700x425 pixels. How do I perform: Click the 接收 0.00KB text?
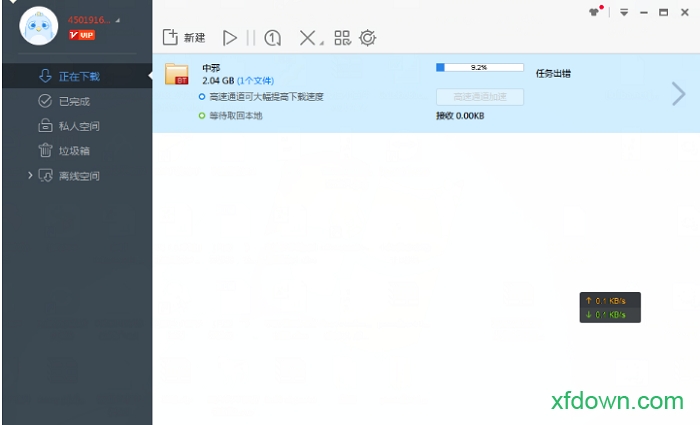click(x=460, y=116)
